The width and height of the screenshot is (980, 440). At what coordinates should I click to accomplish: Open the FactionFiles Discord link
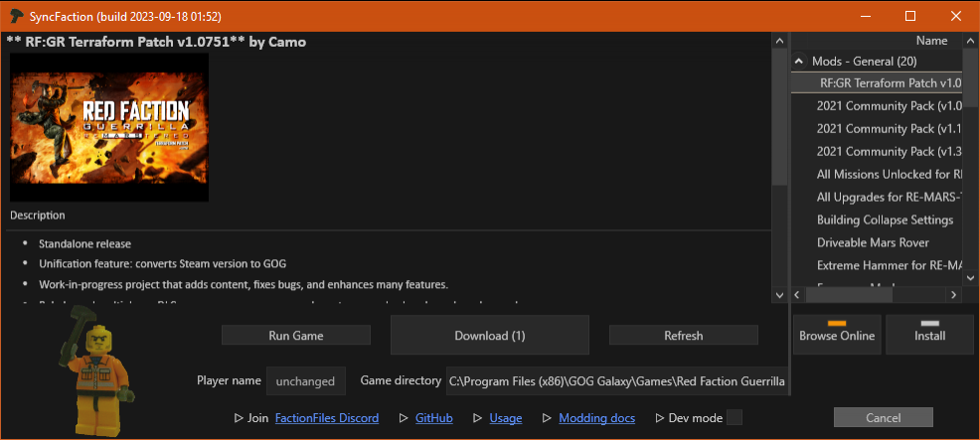(x=327, y=418)
